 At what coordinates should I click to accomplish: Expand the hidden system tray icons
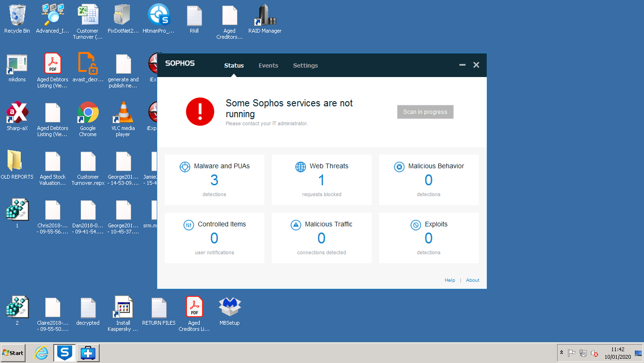click(561, 353)
